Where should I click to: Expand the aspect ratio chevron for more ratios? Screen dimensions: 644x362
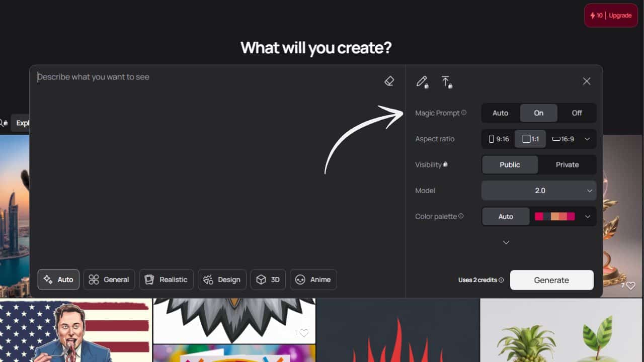pos(587,139)
